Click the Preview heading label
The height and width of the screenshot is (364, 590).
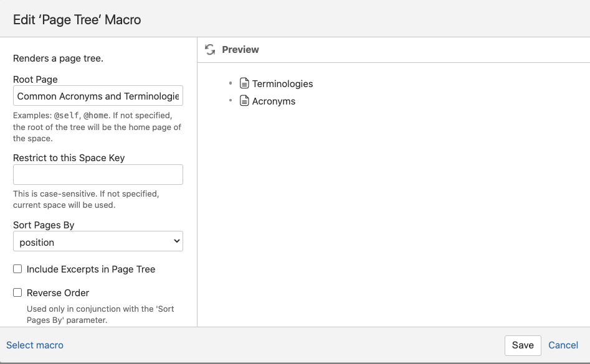coord(240,50)
